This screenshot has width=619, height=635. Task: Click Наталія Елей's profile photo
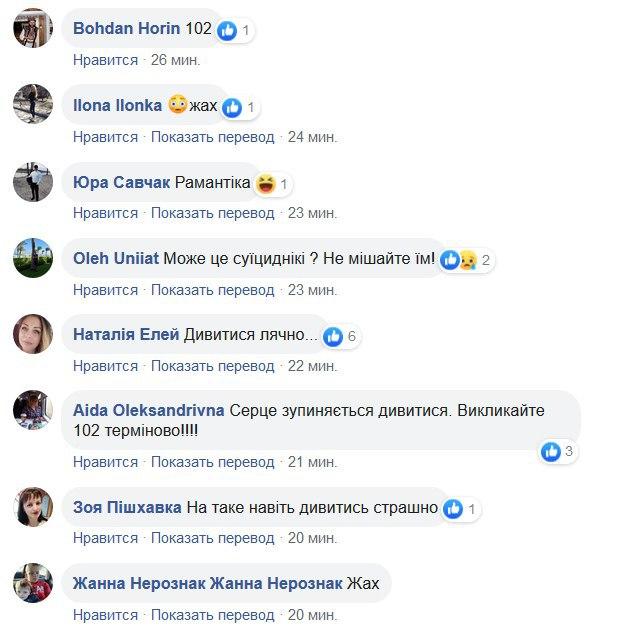[33, 334]
